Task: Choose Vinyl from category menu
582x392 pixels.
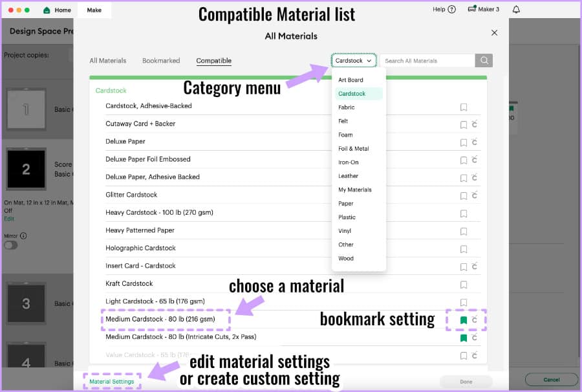Action: pos(345,231)
